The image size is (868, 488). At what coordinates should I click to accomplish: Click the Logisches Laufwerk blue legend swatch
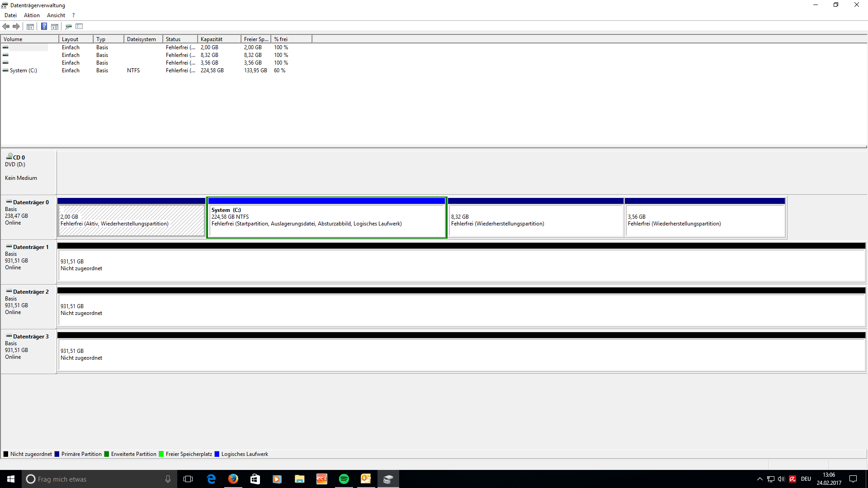(217, 454)
